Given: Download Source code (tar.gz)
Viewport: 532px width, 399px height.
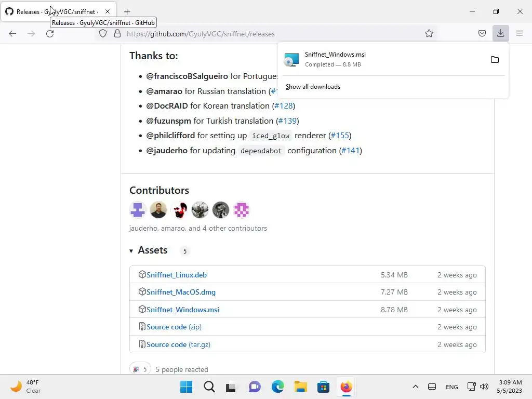Looking at the screenshot, I should tap(178, 345).
